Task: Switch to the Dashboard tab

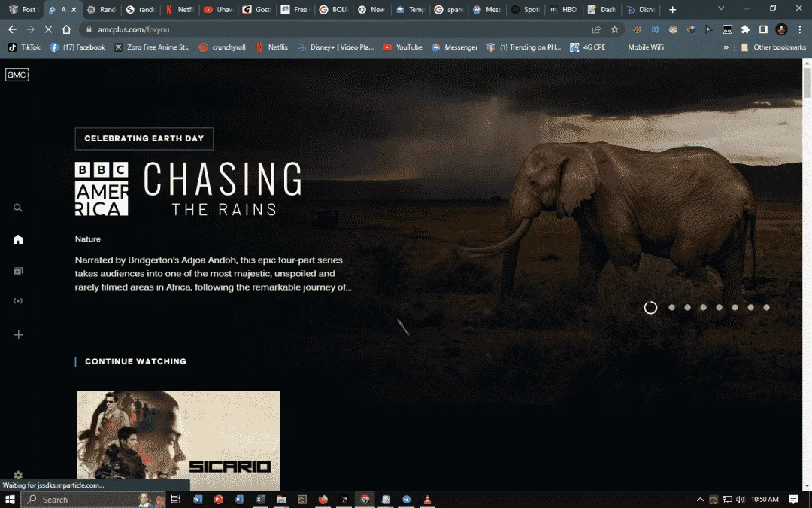Action: click(x=601, y=9)
